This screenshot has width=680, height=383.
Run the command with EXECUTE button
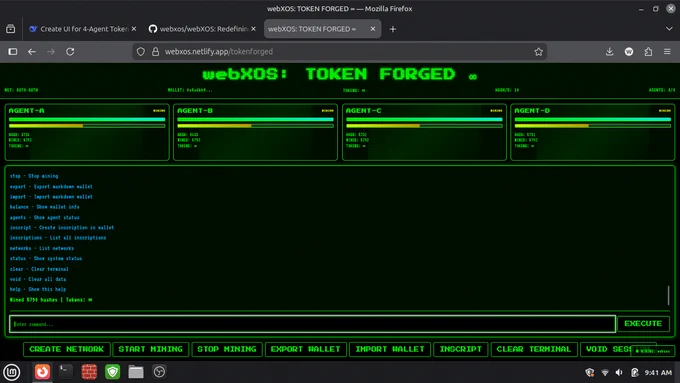coord(643,324)
